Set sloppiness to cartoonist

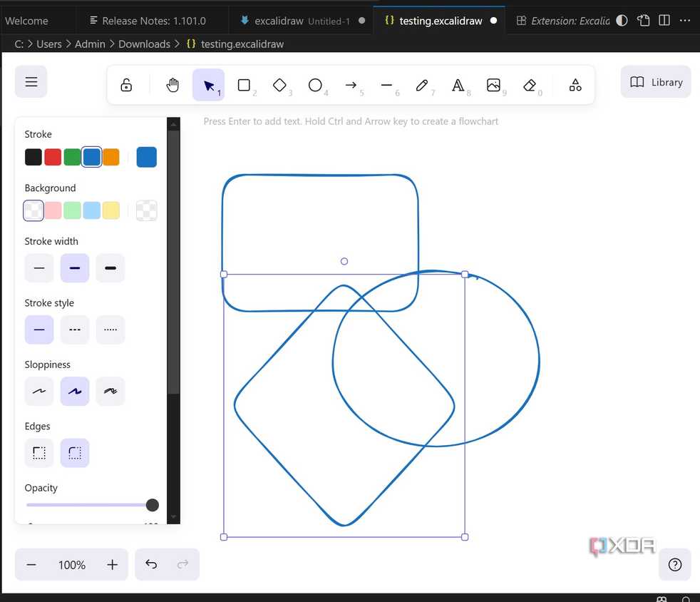[110, 391]
